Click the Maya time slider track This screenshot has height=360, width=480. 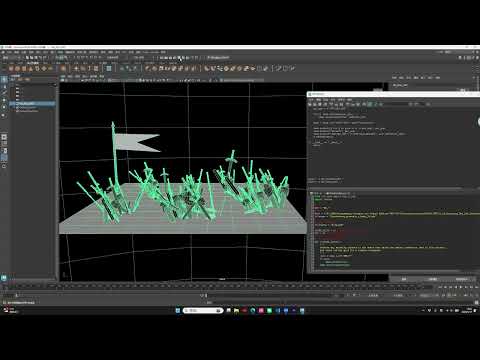pos(213,286)
